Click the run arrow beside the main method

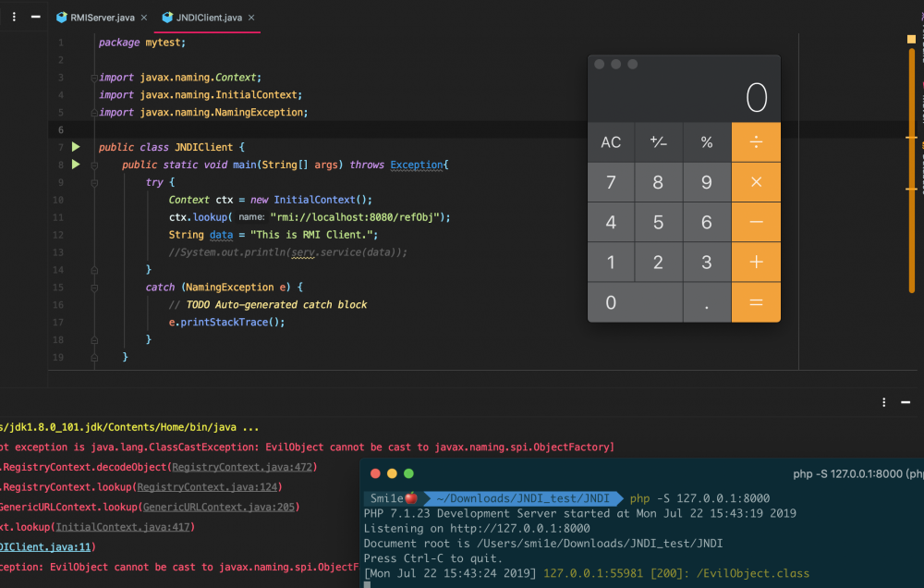[76, 165]
